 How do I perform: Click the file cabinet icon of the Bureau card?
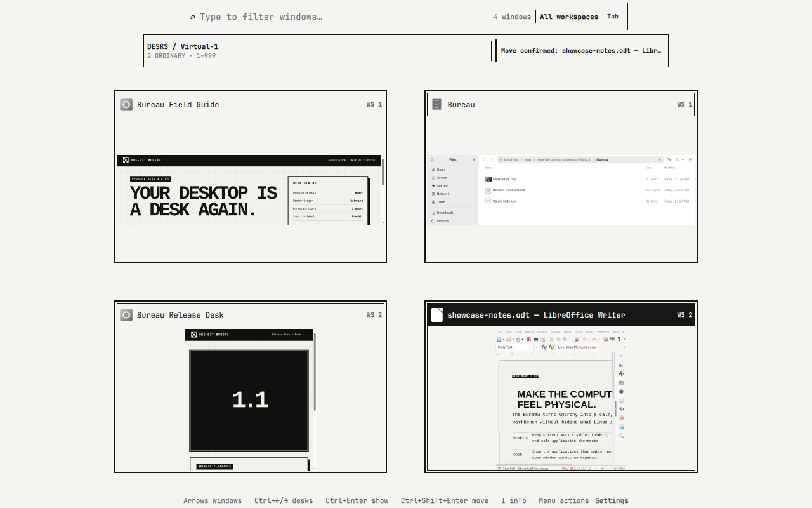point(436,104)
